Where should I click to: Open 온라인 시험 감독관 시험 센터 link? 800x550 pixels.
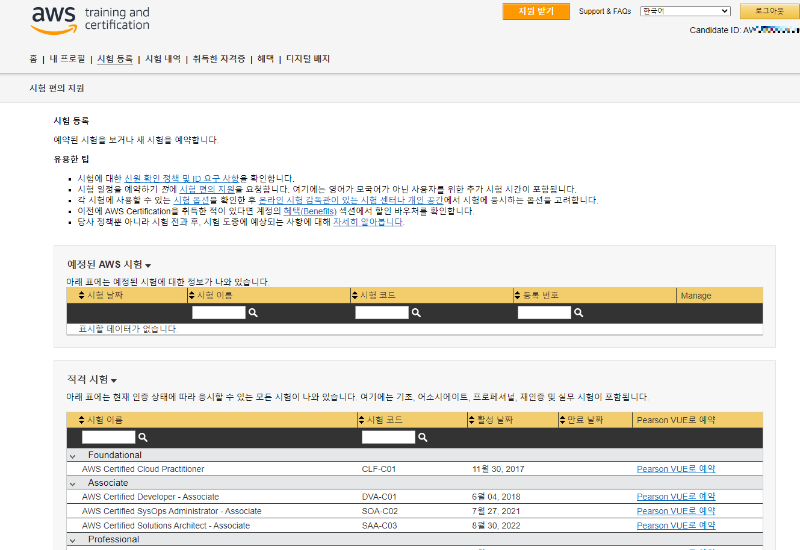351,200
